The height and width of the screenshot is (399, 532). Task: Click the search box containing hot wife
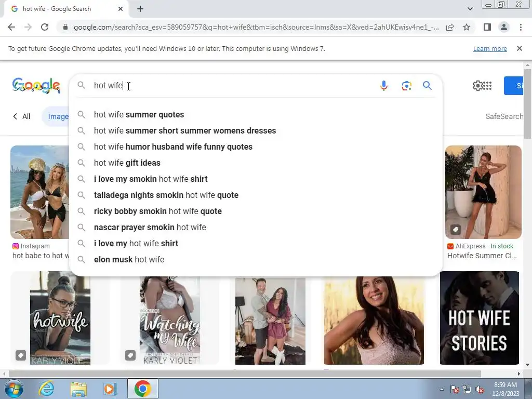pyautogui.click(x=231, y=86)
